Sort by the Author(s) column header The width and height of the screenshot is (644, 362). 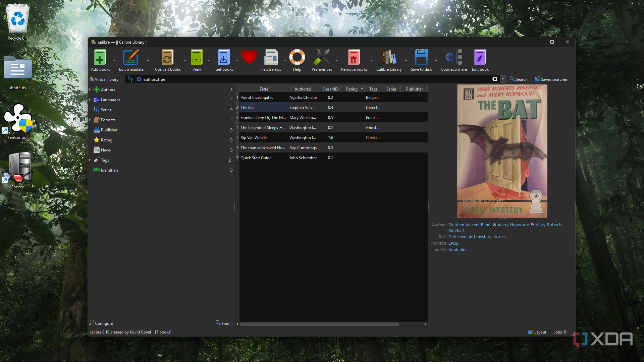pos(303,89)
